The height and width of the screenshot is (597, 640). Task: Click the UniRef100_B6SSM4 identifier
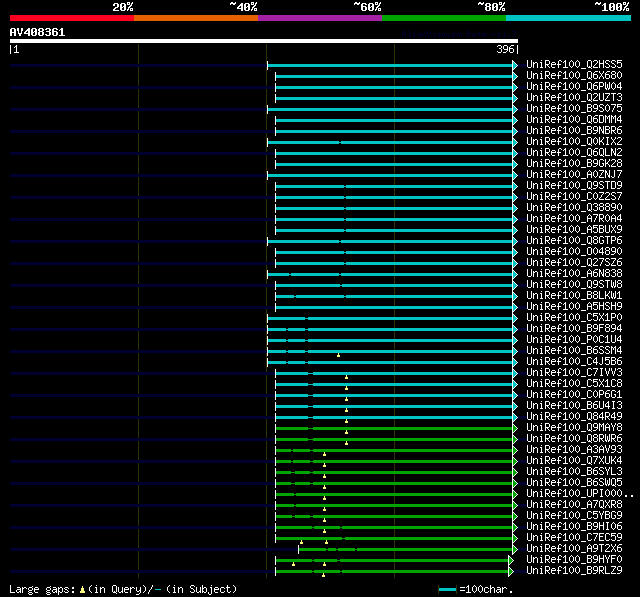[x=574, y=351]
